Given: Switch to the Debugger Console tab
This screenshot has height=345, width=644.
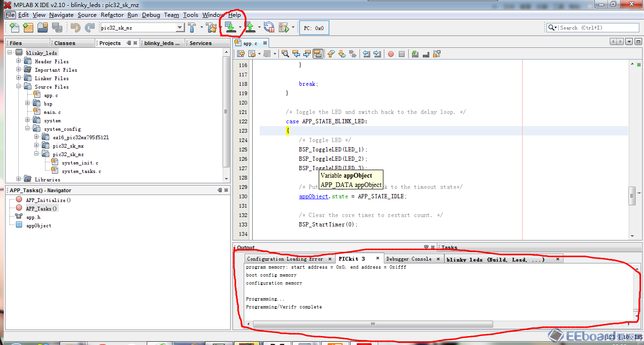Looking at the screenshot, I should click(x=409, y=259).
